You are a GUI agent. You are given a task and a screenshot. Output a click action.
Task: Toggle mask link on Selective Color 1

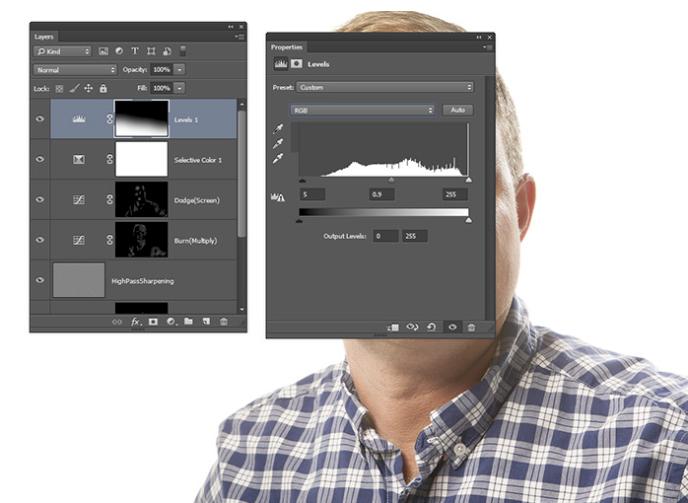pos(109,159)
